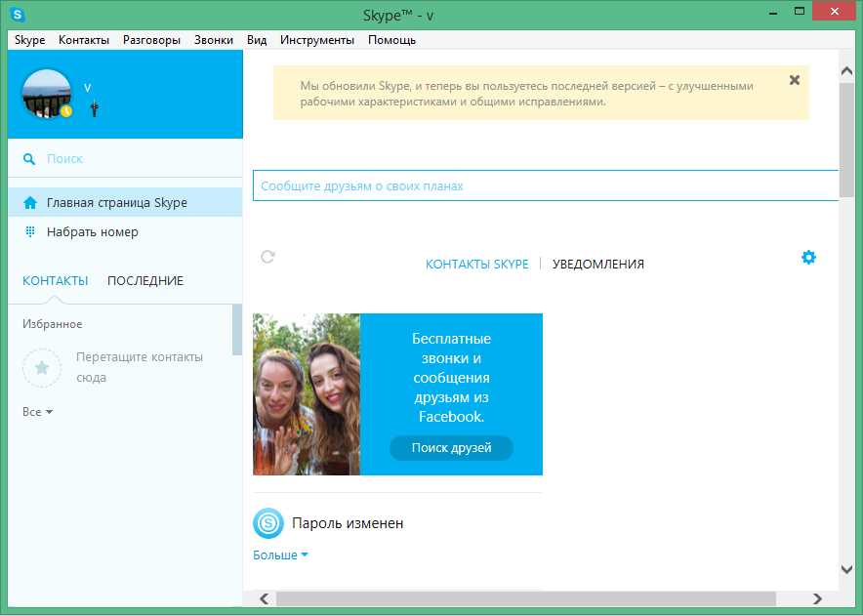Image resolution: width=863 pixels, height=616 pixels.
Task: Open the Инструменты menu
Action: click(317, 40)
